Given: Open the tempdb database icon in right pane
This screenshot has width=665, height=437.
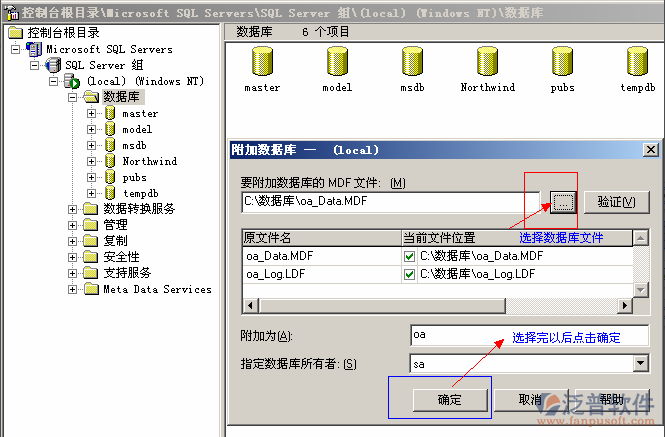Looking at the screenshot, I should 637,61.
